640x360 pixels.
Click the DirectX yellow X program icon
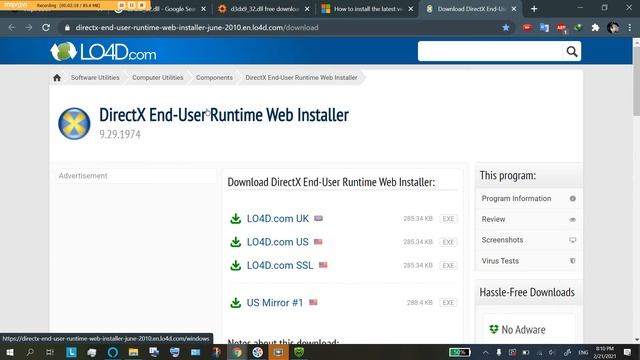(74, 123)
